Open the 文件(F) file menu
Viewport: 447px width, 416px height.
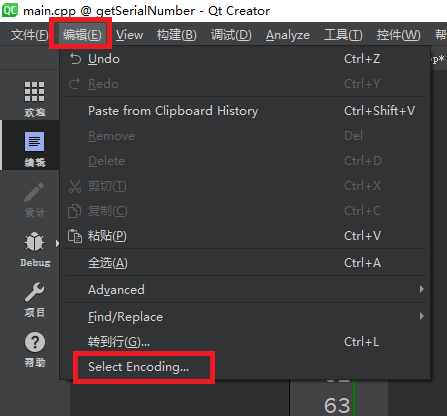(x=30, y=35)
